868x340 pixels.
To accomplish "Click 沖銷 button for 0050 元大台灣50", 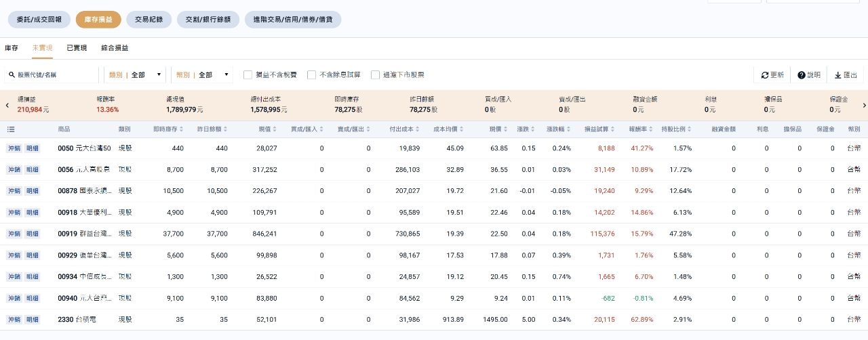I will point(14,148).
